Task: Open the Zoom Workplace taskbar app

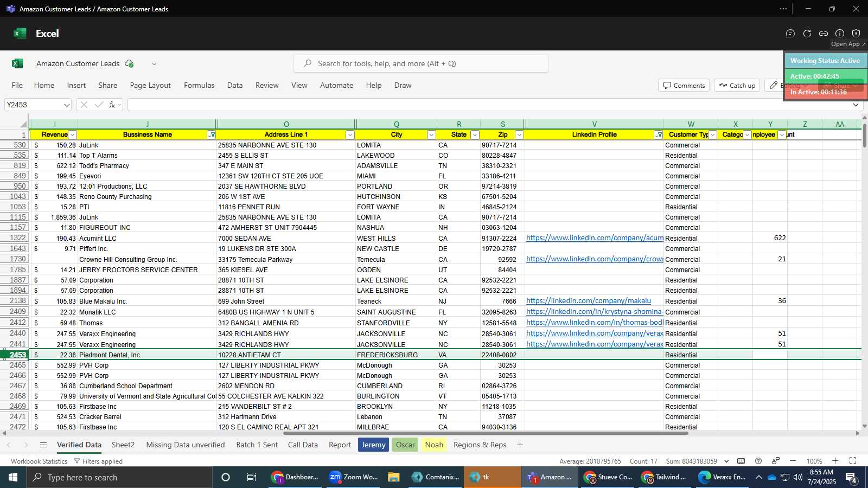Action: tap(353, 477)
